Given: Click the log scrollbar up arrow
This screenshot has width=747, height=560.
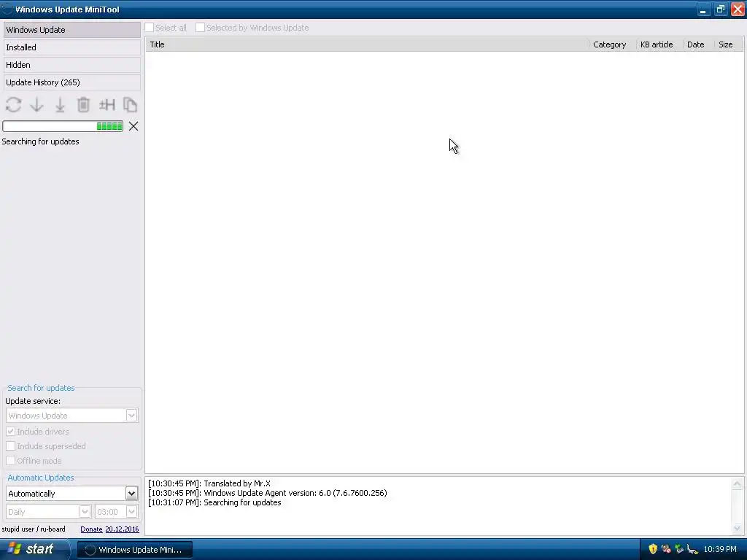Looking at the screenshot, I should (737, 484).
